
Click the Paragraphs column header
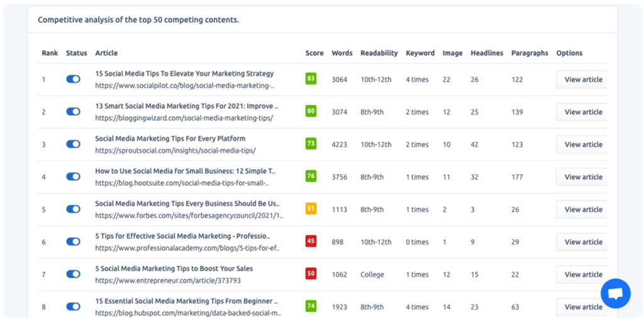[530, 53]
